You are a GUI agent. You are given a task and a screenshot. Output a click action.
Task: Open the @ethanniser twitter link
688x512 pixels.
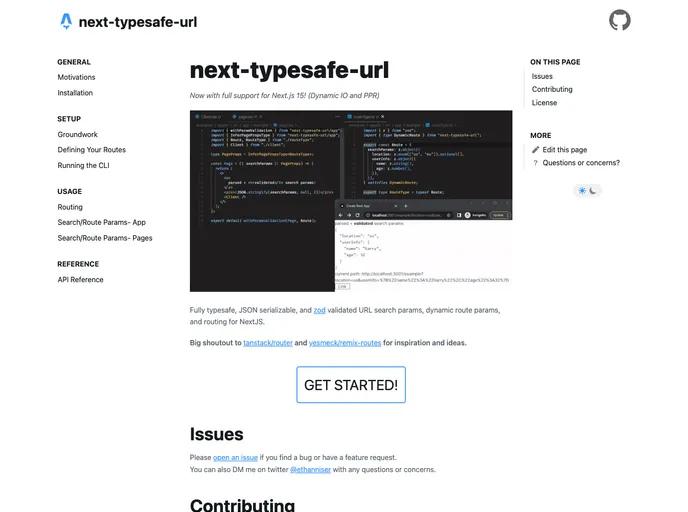pos(310,469)
